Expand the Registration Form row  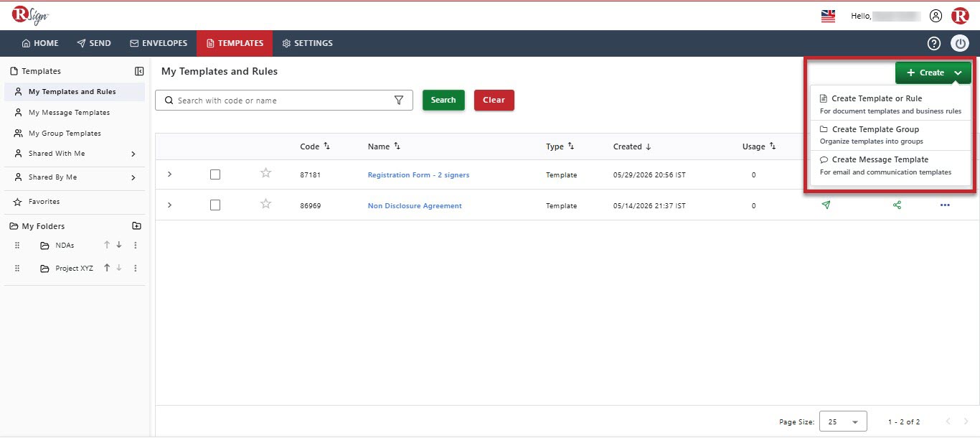coord(170,174)
